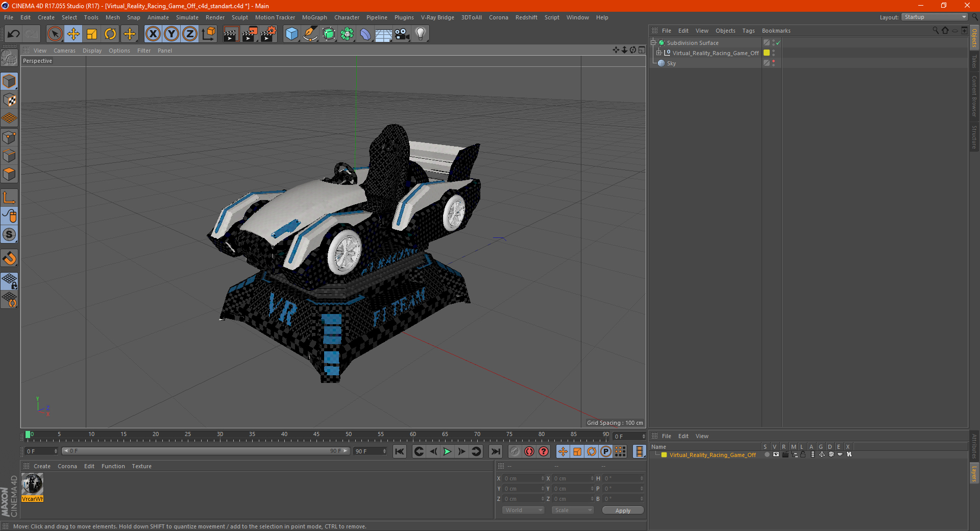The height and width of the screenshot is (531, 980).
Task: Open the Scale mode dropdown
Action: [572, 510]
